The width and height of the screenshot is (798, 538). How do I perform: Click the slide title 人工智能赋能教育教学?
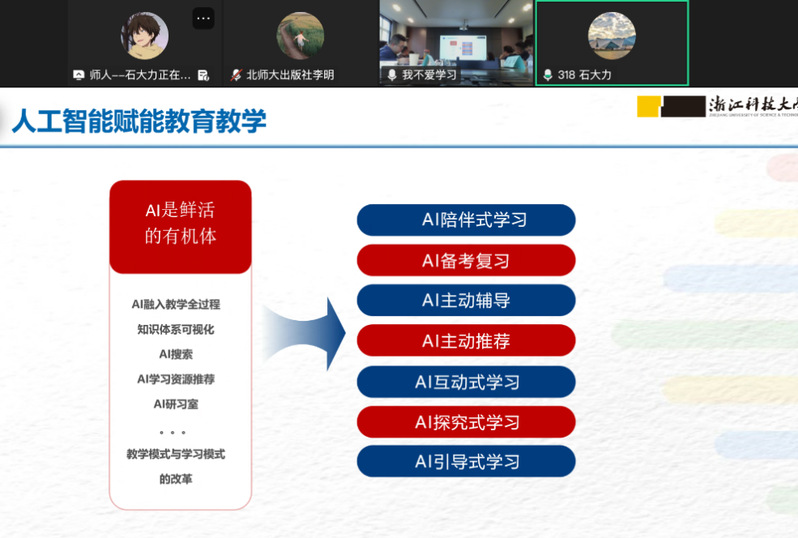click(x=139, y=121)
